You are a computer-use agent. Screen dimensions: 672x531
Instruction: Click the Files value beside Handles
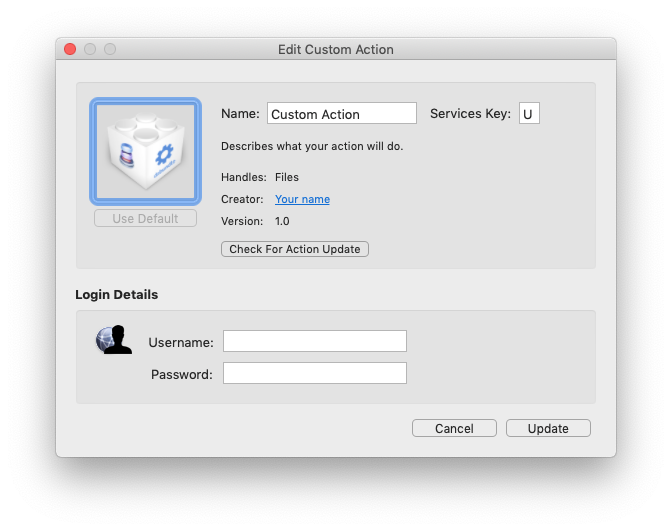click(x=287, y=177)
